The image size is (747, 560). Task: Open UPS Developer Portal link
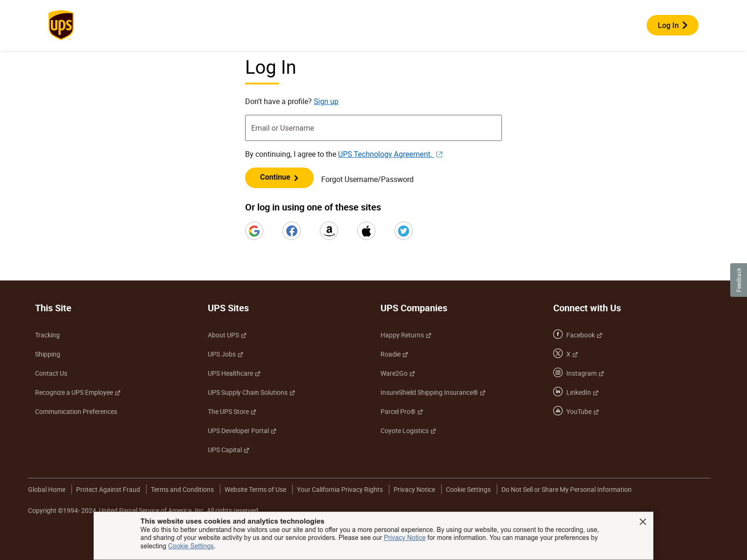[x=242, y=431]
